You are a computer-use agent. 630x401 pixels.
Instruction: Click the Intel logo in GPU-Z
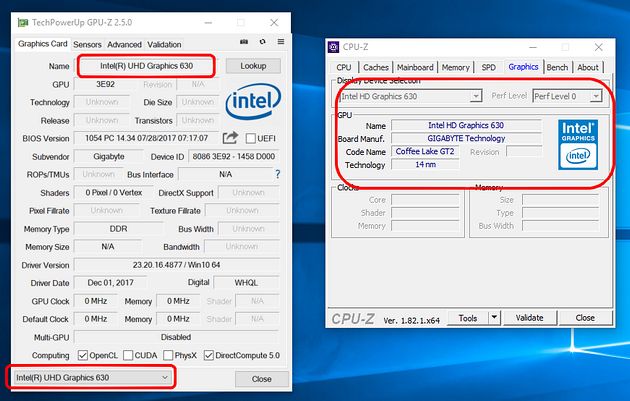253,101
